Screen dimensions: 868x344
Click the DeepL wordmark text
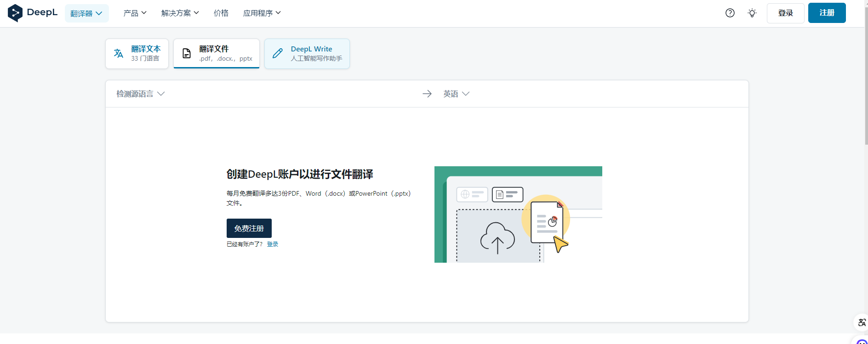[42, 12]
